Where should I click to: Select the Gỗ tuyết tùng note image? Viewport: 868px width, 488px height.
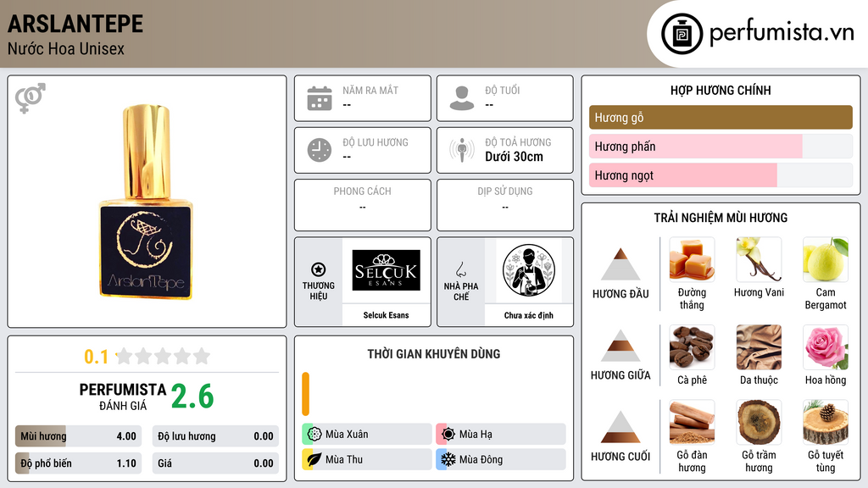coord(826,422)
